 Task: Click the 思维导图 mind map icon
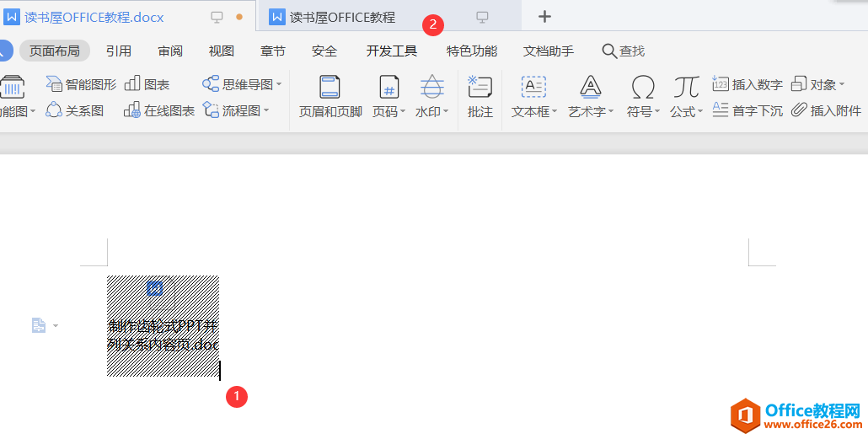211,84
